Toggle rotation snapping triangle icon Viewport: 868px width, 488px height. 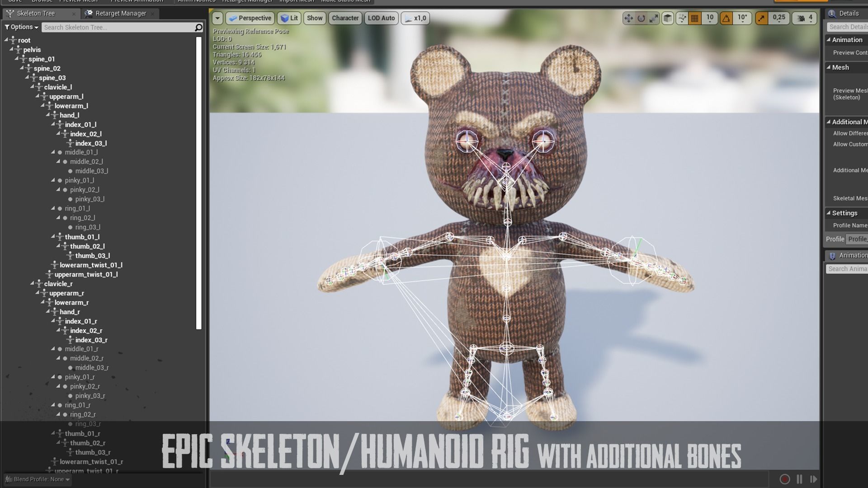coord(726,19)
